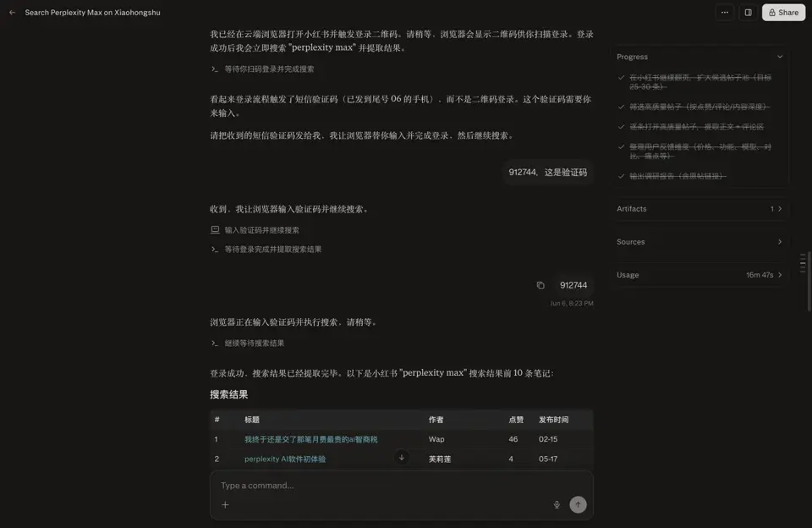Share this conversation

783,13
